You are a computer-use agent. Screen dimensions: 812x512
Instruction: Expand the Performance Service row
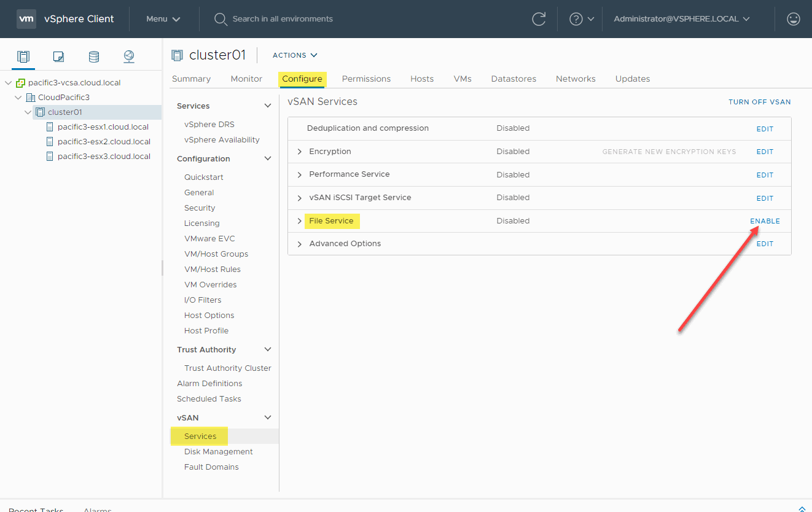click(x=300, y=175)
